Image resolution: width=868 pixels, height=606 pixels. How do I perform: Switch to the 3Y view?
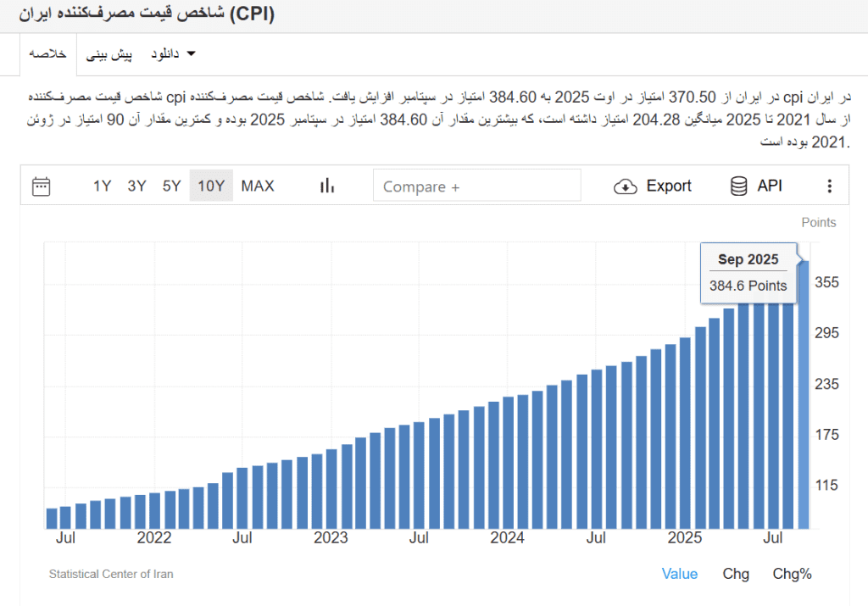(x=136, y=186)
